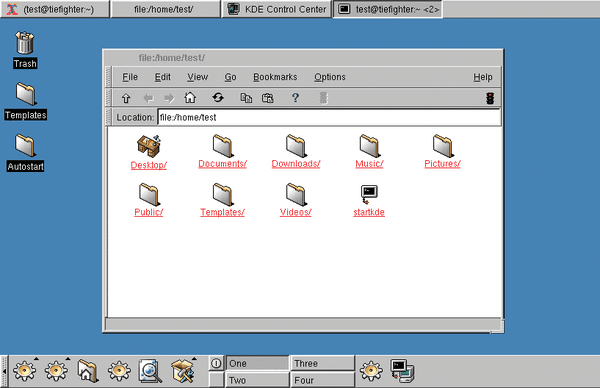This screenshot has height=388, width=600.
Task: Click the Forward arrow in file manager toolbar
Action: [169, 98]
